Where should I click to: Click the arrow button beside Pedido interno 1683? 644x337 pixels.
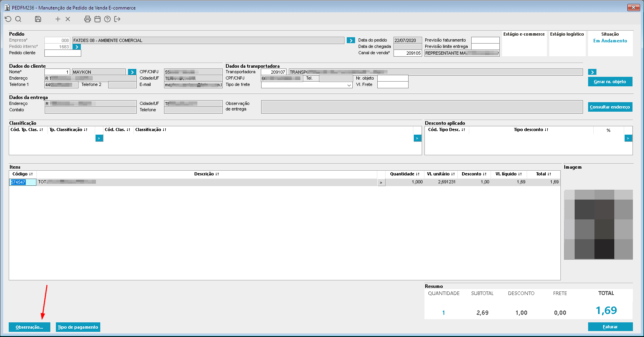tap(77, 47)
